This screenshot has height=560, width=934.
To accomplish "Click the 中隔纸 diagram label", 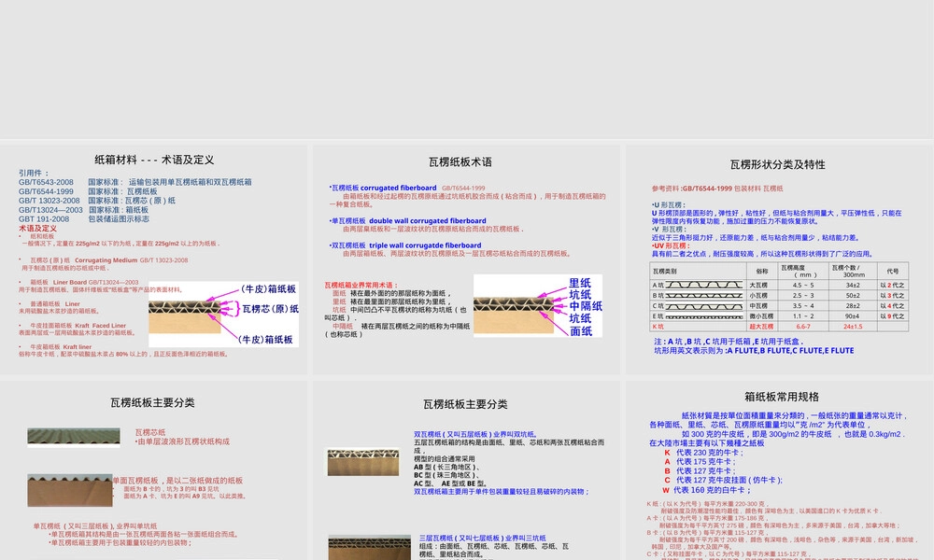I will pos(586,306).
